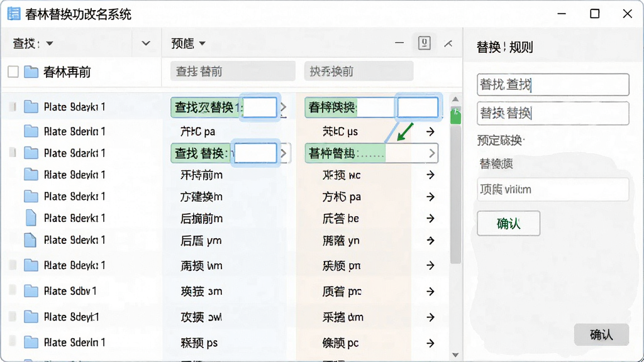The width and height of the screenshot is (644, 362).
Task: Expand the chevron right of 查找 header
Action: (146, 43)
